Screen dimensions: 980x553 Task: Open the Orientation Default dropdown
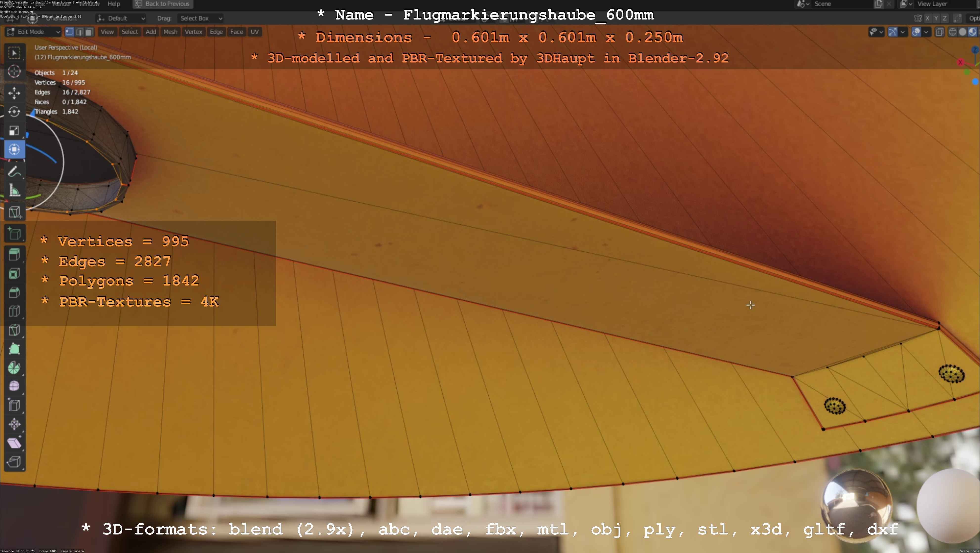coord(121,18)
